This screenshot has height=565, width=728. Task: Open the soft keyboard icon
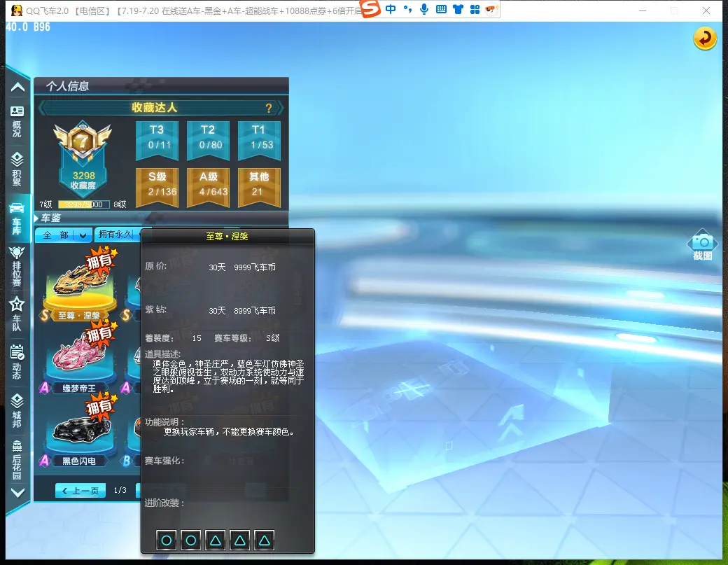441,9
